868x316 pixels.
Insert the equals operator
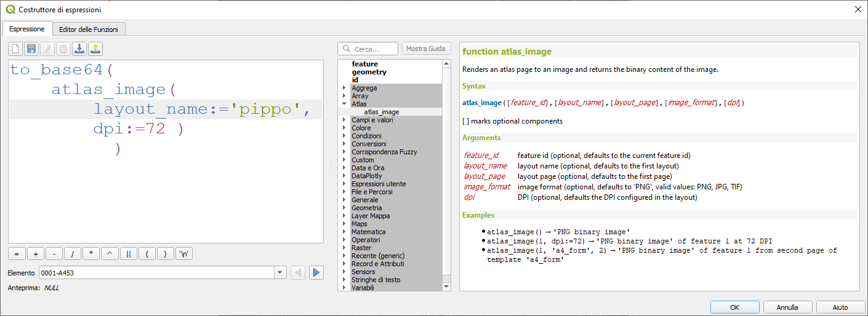tap(17, 253)
